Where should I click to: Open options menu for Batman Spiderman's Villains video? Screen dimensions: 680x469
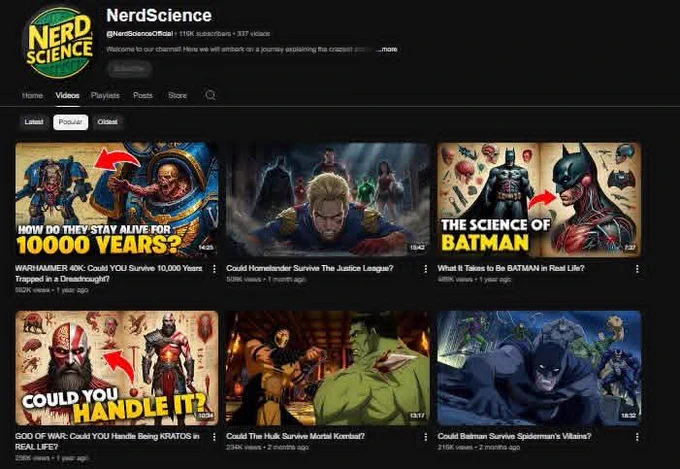click(x=637, y=437)
